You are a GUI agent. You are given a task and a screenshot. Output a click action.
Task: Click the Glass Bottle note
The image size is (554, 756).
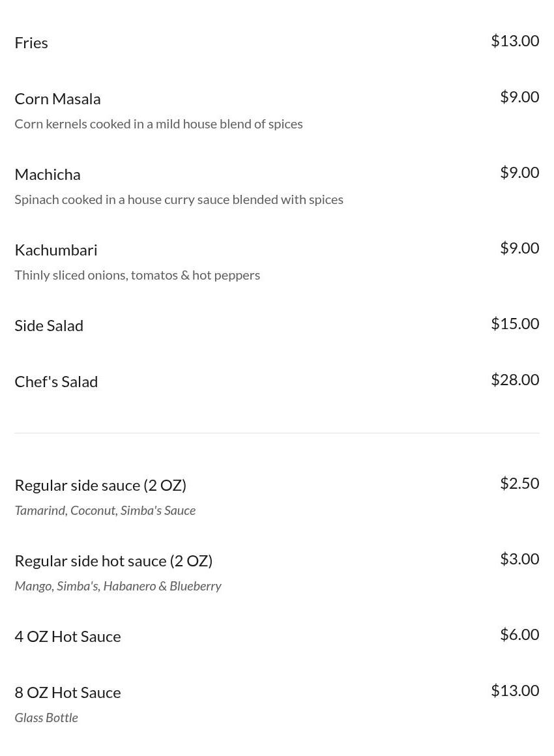click(46, 718)
